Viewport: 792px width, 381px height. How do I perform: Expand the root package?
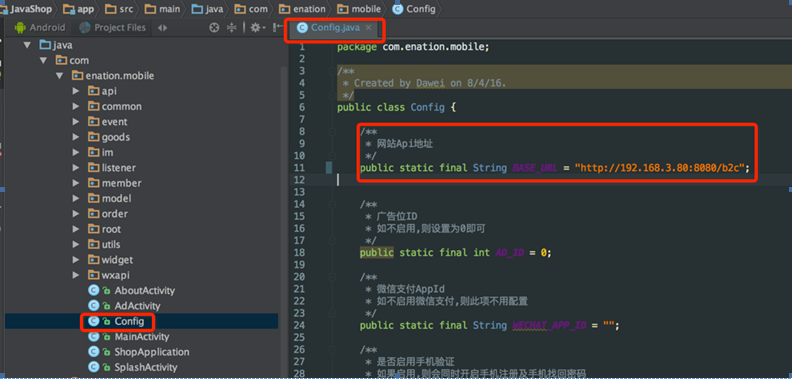(x=76, y=229)
